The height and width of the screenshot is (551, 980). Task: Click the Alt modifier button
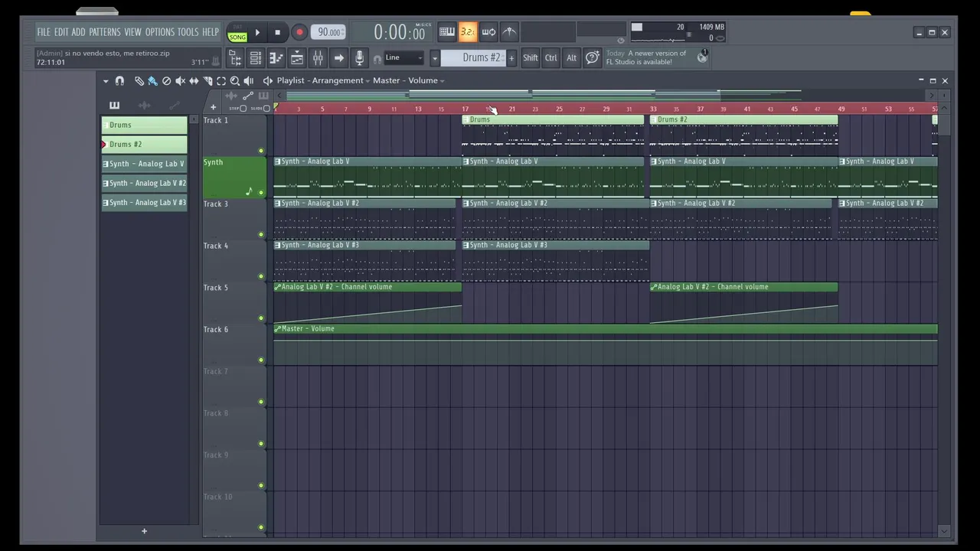point(571,58)
